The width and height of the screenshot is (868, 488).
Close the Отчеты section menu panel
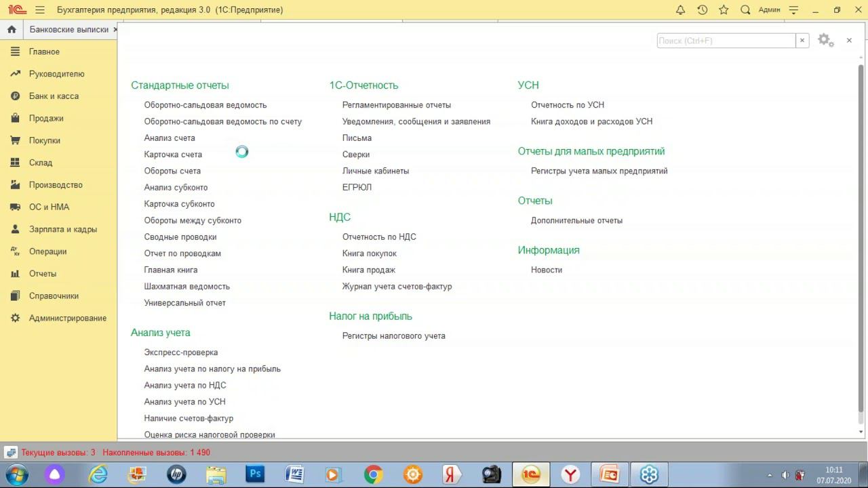point(849,41)
